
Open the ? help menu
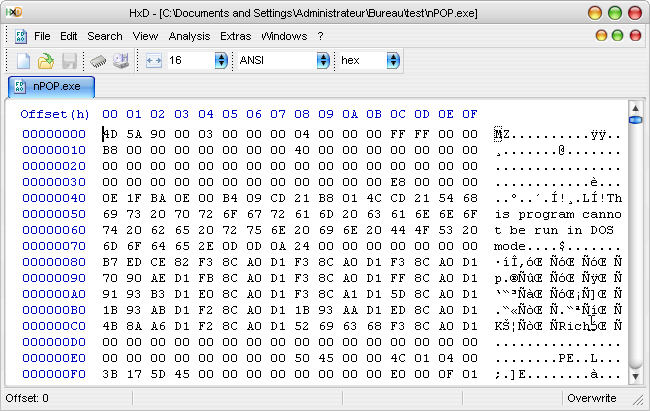(320, 36)
